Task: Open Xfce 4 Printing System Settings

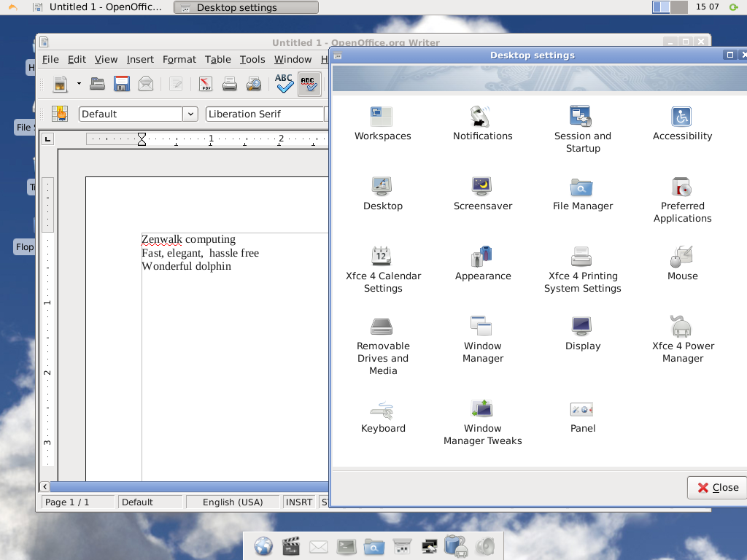Action: tap(583, 270)
